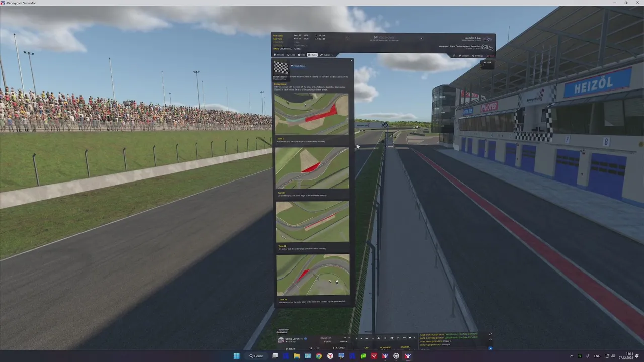Select next driver with Next

[x=343, y=341]
